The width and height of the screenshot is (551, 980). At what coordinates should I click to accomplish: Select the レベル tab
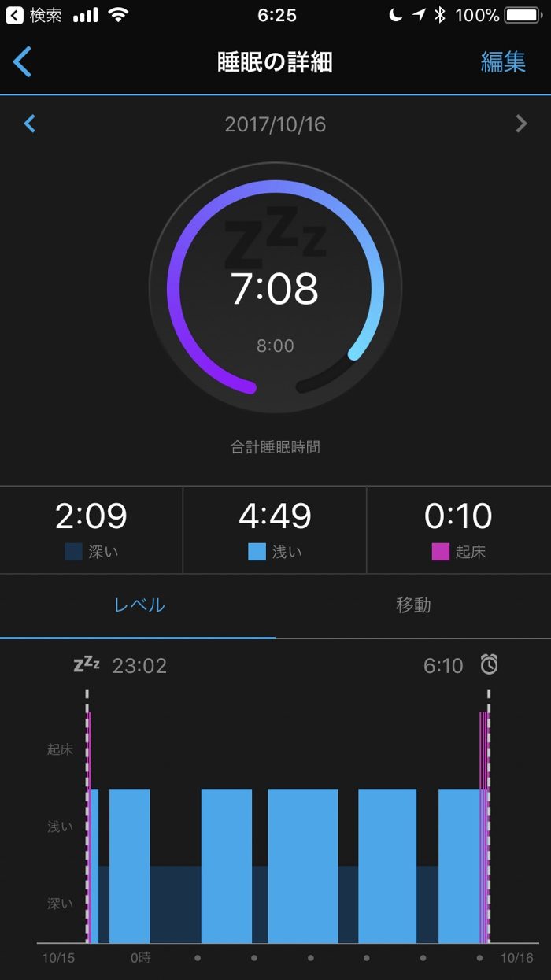coord(139,605)
